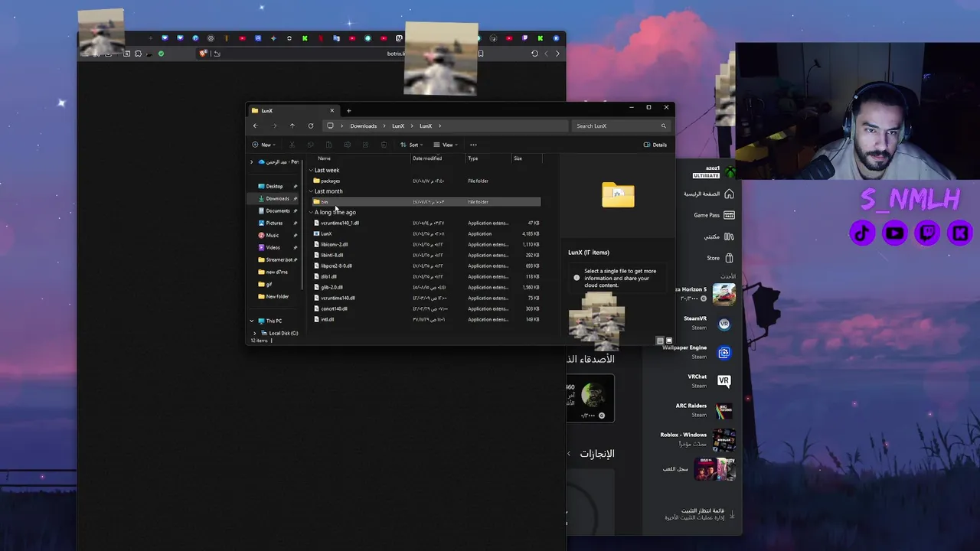Click the cut scissors icon in Explorer toolbar
This screenshot has height=551, width=980.
click(292, 145)
